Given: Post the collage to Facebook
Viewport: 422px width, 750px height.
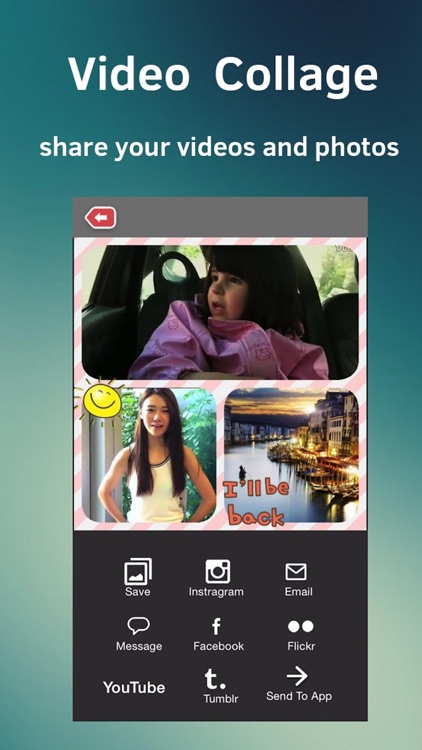Looking at the screenshot, I should [218, 634].
